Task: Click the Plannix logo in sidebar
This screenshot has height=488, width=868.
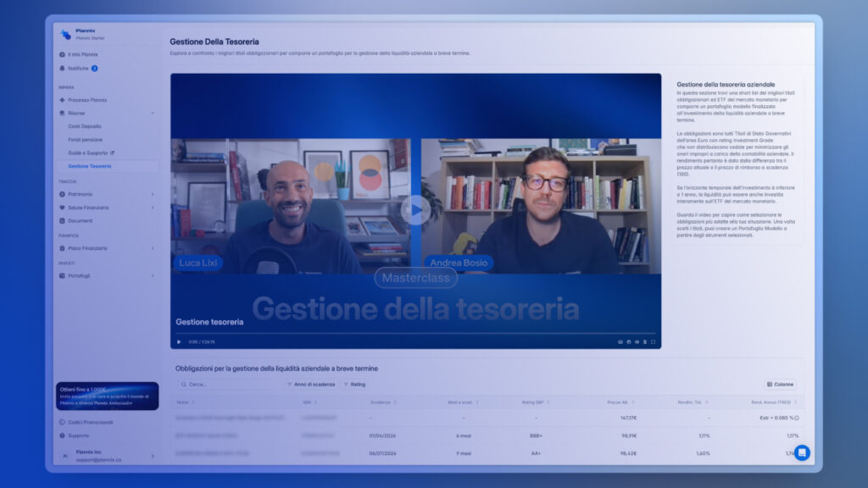Action: pos(65,35)
